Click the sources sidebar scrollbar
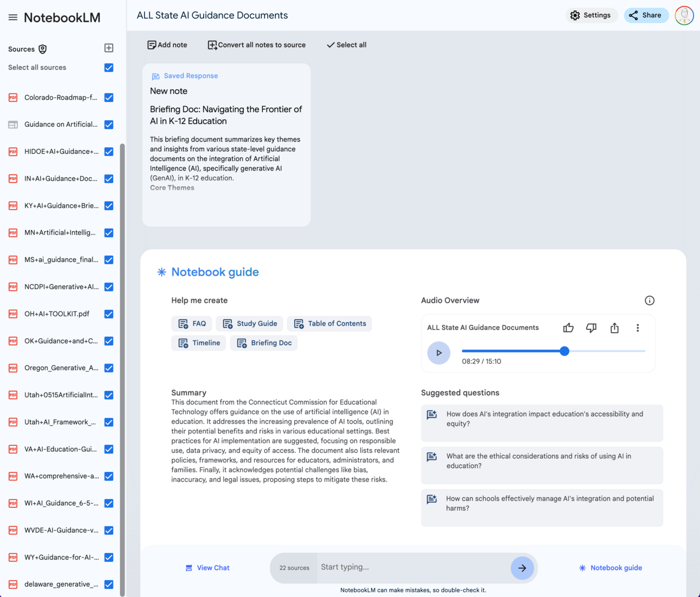Screen dimensions: 700x597 [122, 370]
